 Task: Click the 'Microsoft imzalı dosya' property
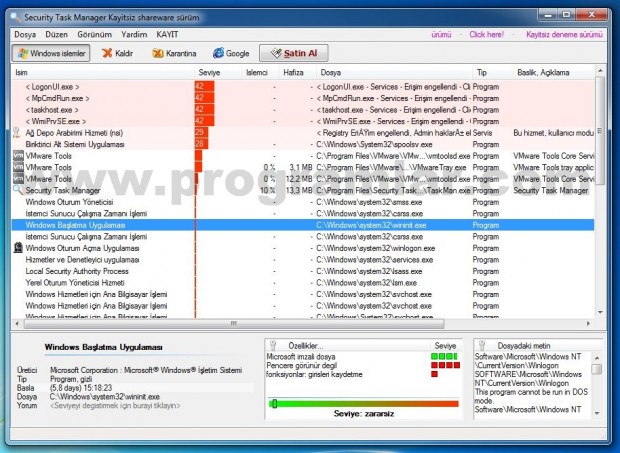[x=301, y=357]
